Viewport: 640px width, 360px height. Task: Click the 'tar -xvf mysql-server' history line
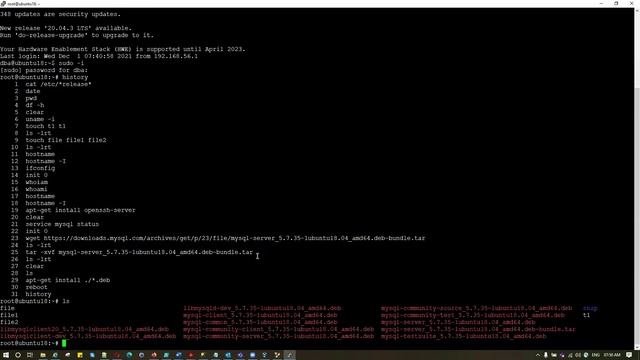click(139, 252)
